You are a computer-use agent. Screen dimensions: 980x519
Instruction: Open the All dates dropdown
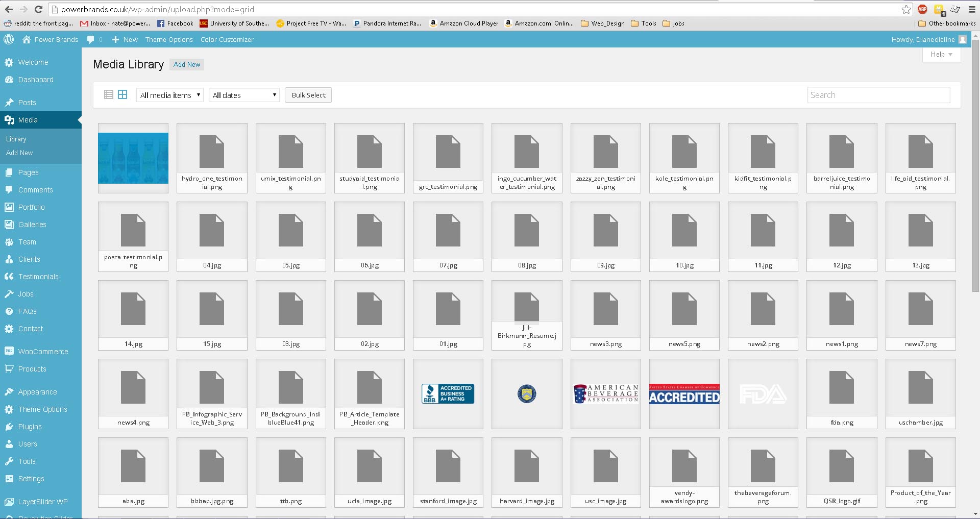point(244,95)
